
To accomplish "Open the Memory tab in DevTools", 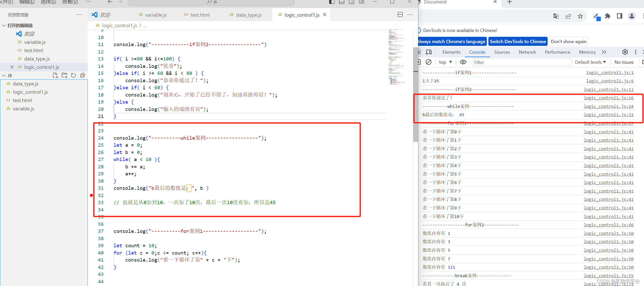I will 587,52.
